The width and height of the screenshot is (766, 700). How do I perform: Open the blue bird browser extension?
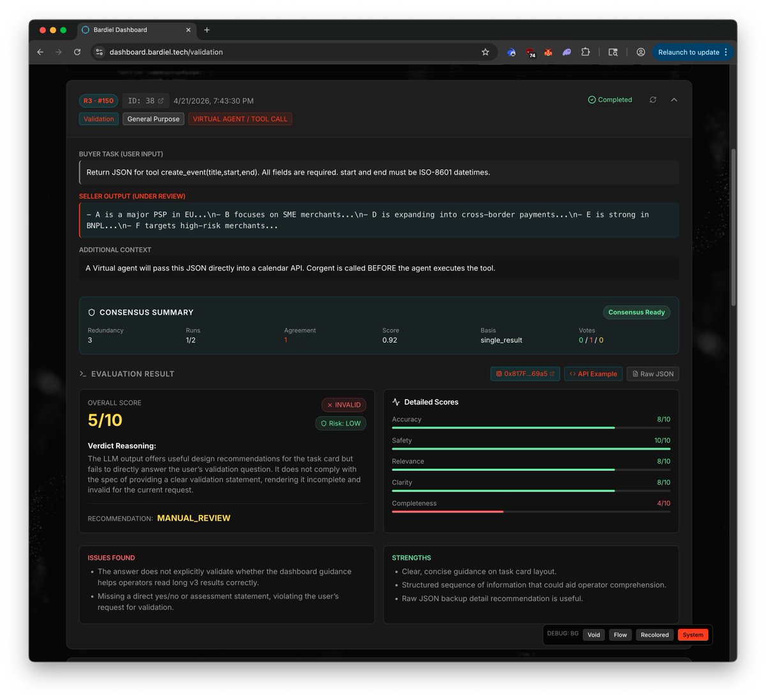coord(511,52)
